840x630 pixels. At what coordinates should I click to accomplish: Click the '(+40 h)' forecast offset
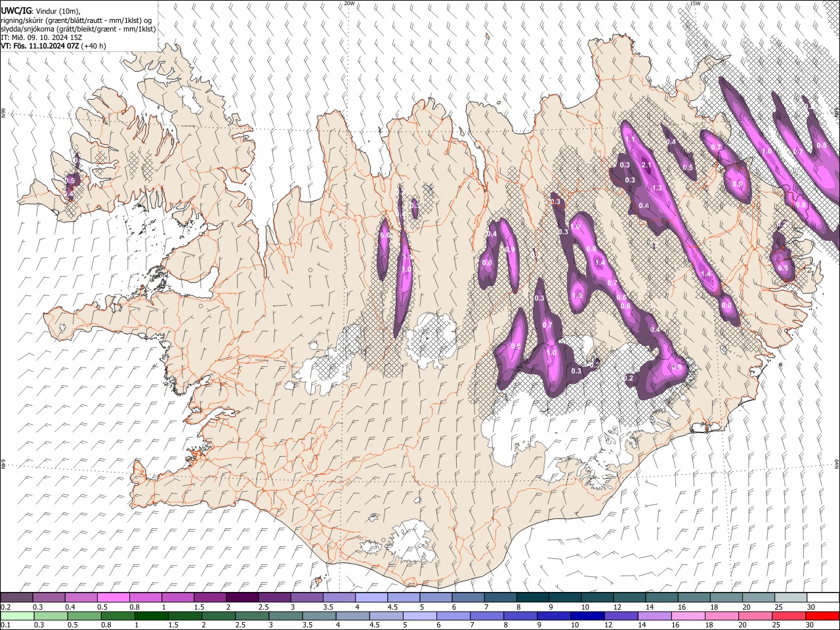coord(94,46)
